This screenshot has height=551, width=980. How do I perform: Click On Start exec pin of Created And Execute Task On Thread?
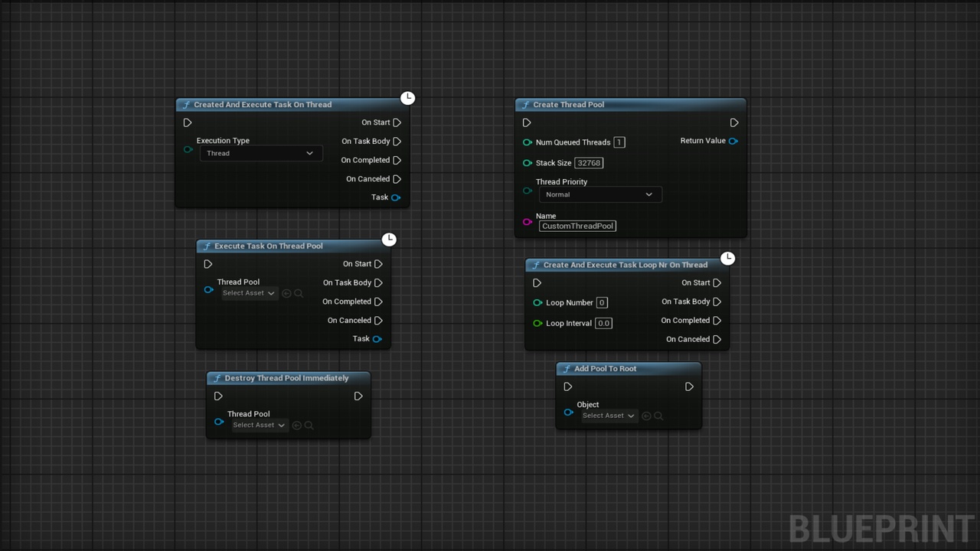tap(397, 122)
